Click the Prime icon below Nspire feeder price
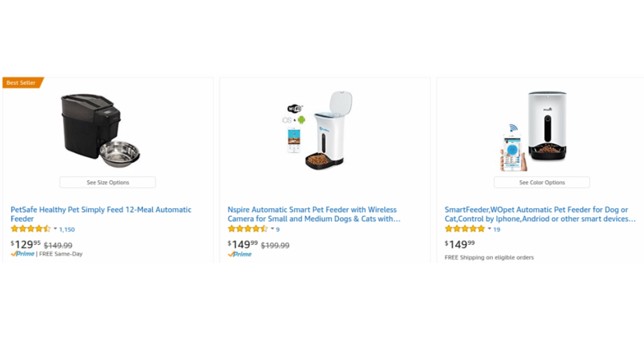 239,254
